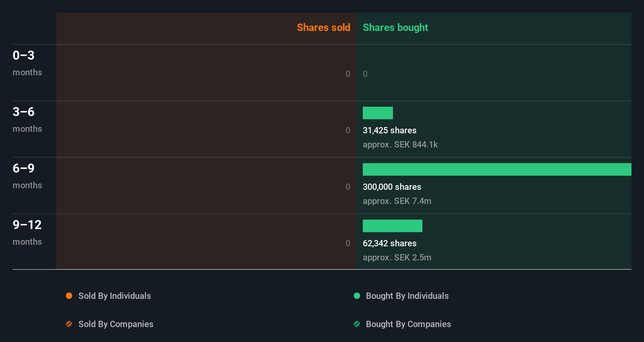Click the striped Sold By Companies legend icon
The image size is (644, 342).
(69, 324)
